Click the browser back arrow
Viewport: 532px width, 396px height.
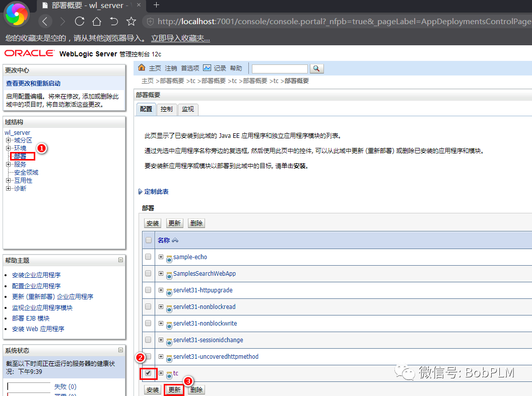[x=45, y=21]
